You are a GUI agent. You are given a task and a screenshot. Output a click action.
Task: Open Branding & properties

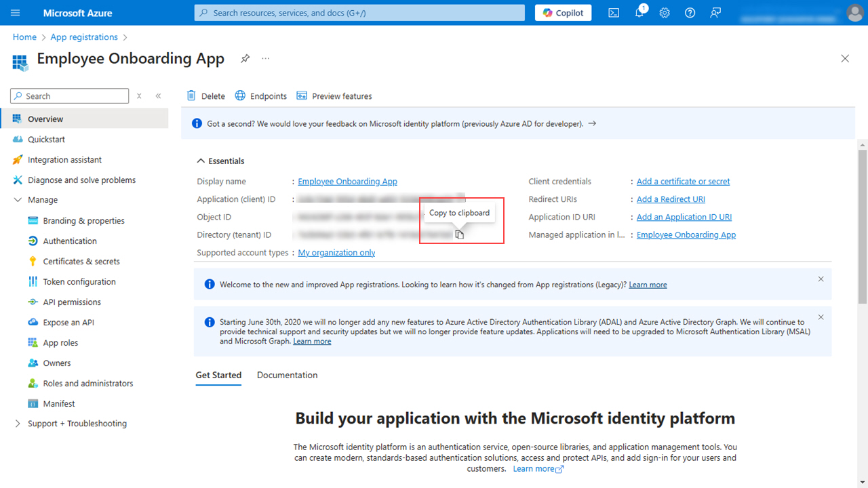click(x=84, y=220)
